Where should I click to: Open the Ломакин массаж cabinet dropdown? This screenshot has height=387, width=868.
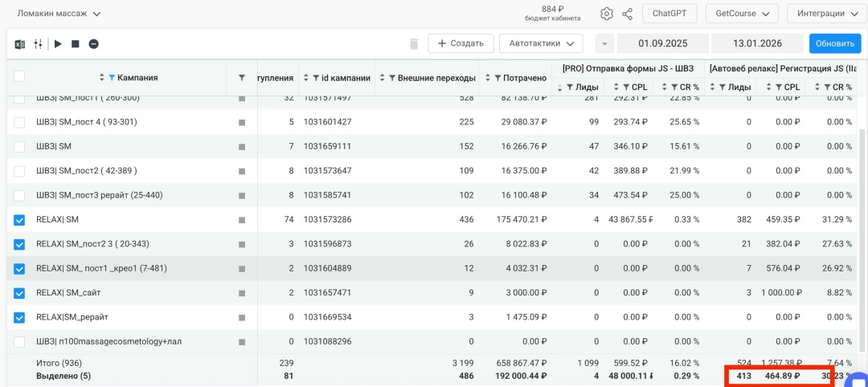59,14
